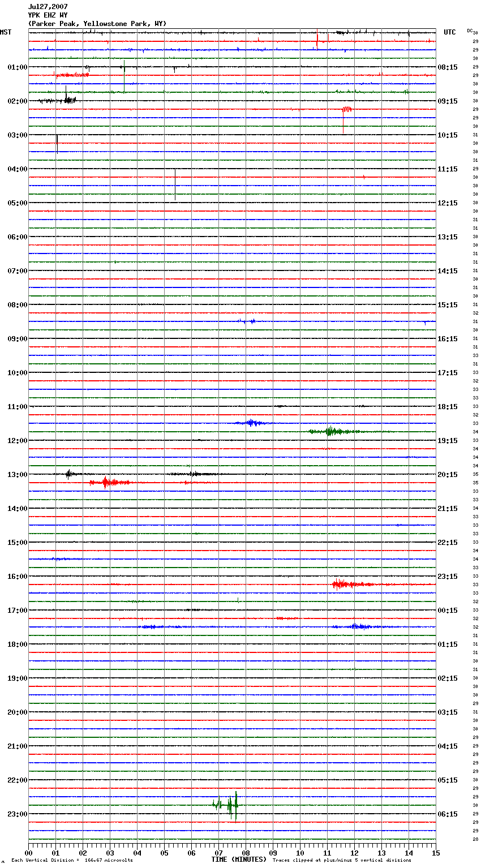Click the UTC column header
The width and height of the screenshot is (481, 868).
click(x=450, y=32)
